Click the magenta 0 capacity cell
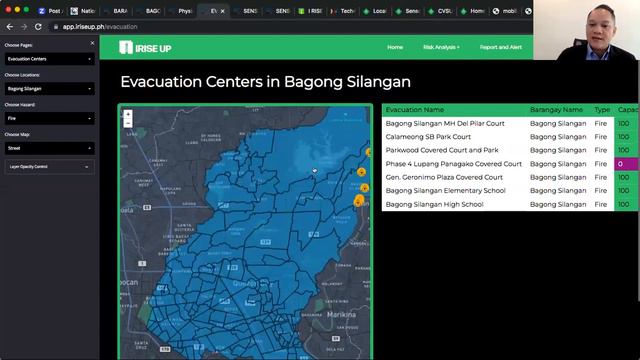Screen dimensions: 640x360 pyautogui.click(x=626, y=164)
